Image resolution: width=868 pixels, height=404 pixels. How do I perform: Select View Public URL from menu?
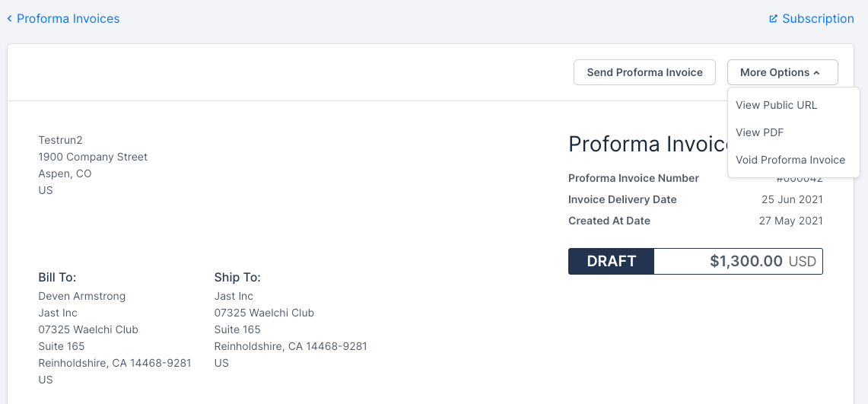[x=776, y=105]
